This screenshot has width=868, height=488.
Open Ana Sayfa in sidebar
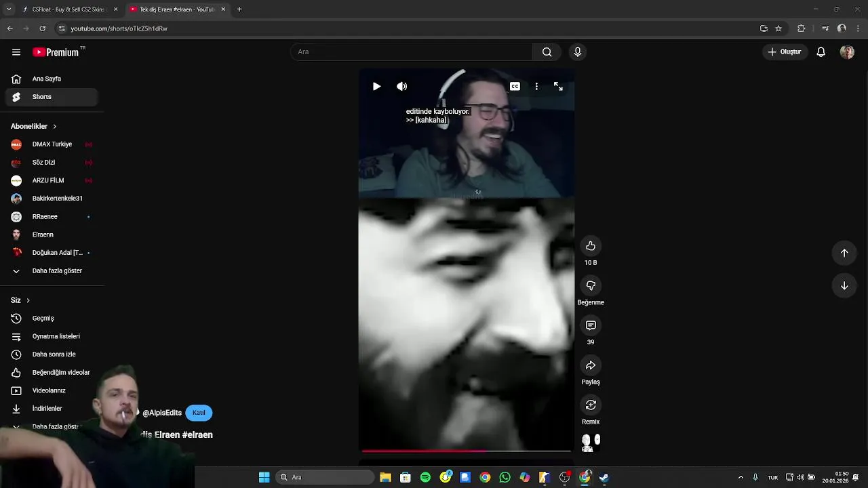coord(52,79)
